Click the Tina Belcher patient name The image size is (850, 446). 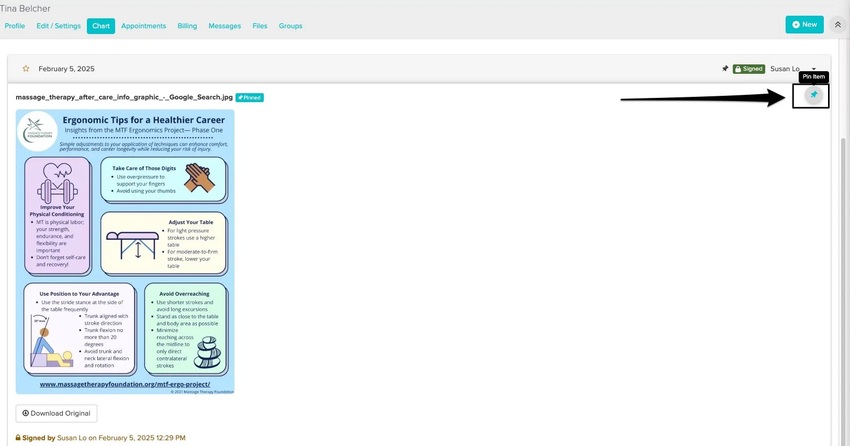[25, 9]
